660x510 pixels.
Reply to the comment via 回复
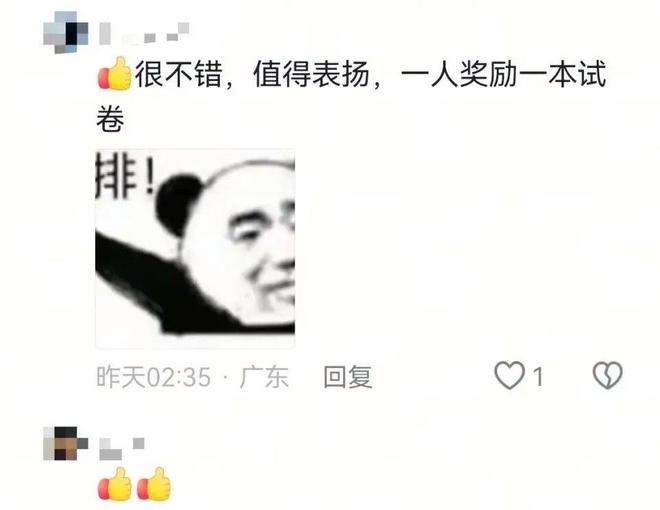point(348,377)
